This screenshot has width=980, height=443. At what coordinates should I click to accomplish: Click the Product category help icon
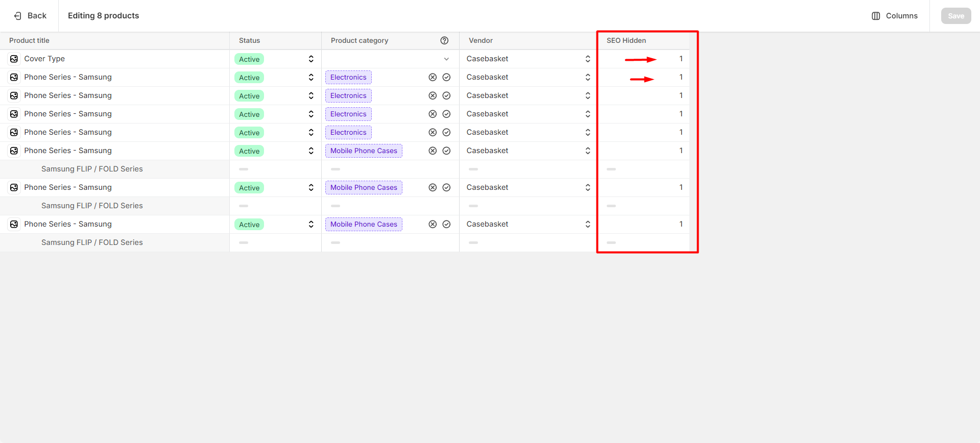444,40
